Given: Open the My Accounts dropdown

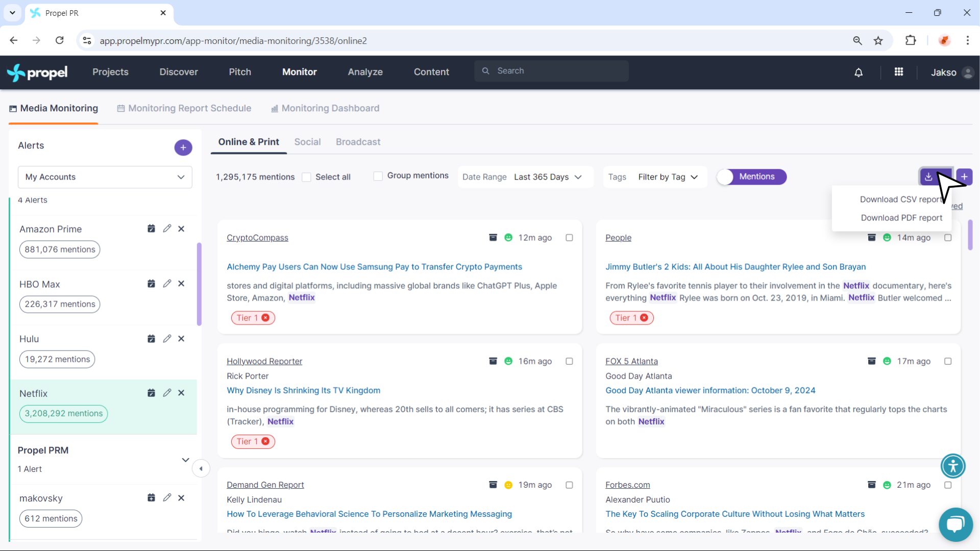Looking at the screenshot, I should 105,177.
